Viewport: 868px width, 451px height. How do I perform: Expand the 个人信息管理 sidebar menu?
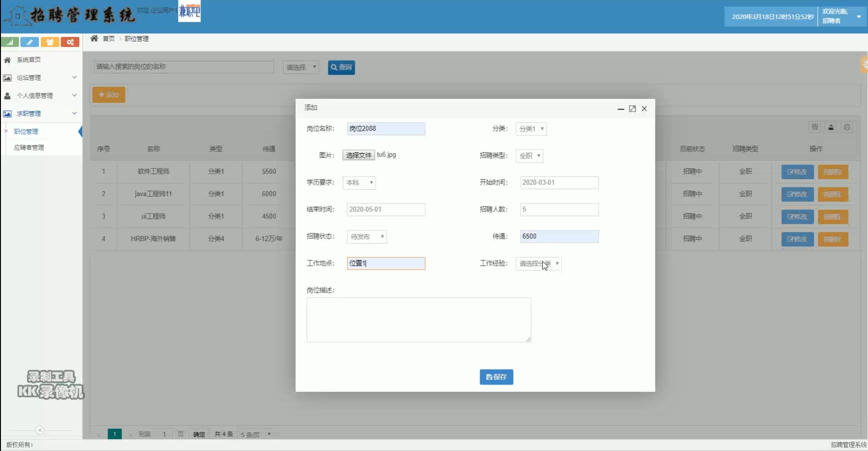41,96
